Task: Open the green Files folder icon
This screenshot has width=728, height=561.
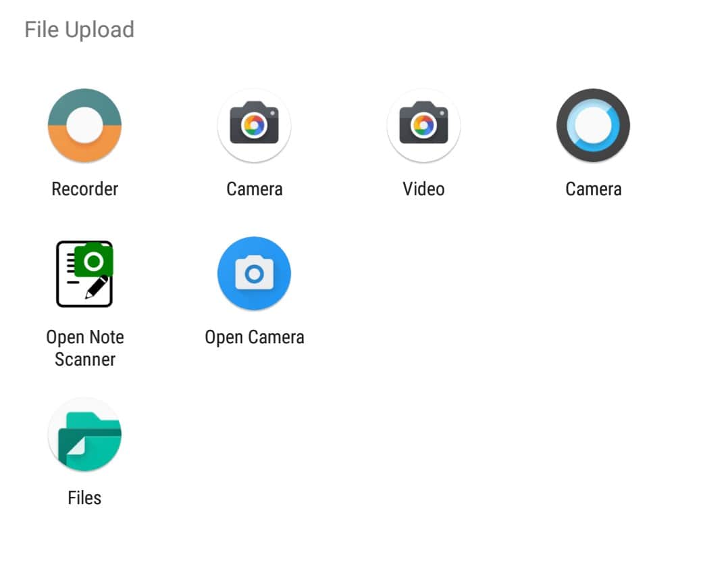Action: (x=84, y=434)
